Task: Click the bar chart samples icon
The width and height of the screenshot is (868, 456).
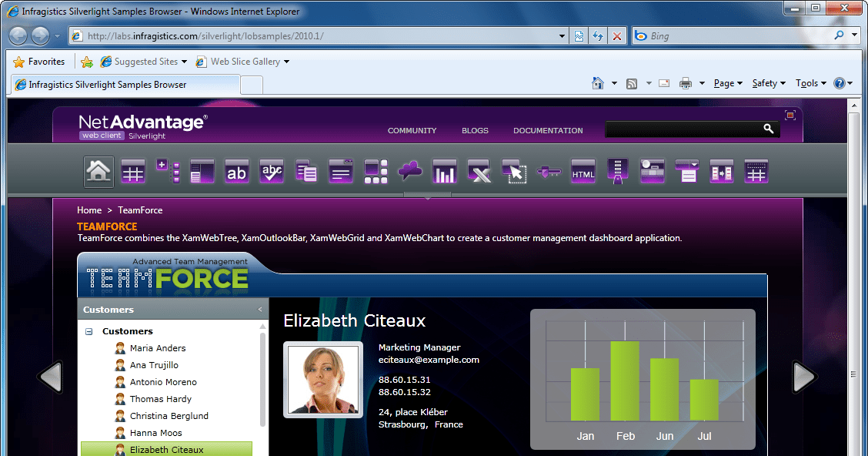Action: coord(444,171)
